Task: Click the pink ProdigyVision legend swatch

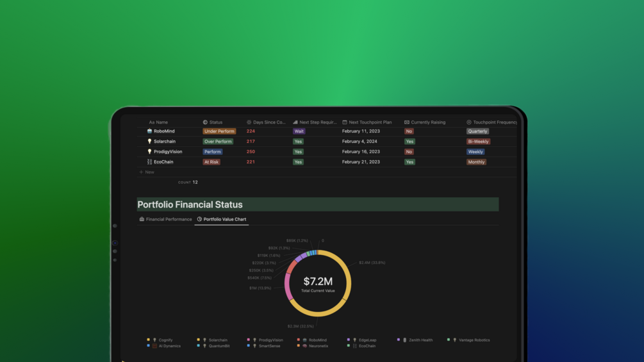Action: click(x=249, y=340)
